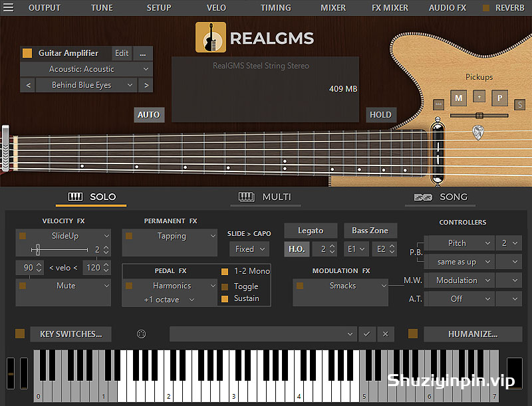Click the H.O. button
532x406 pixels.
click(x=297, y=249)
